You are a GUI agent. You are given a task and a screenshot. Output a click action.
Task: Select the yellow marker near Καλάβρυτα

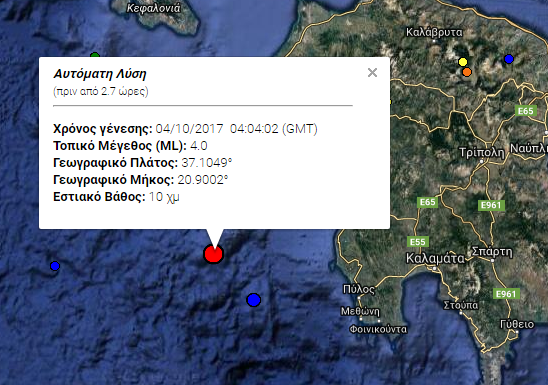coord(463,62)
